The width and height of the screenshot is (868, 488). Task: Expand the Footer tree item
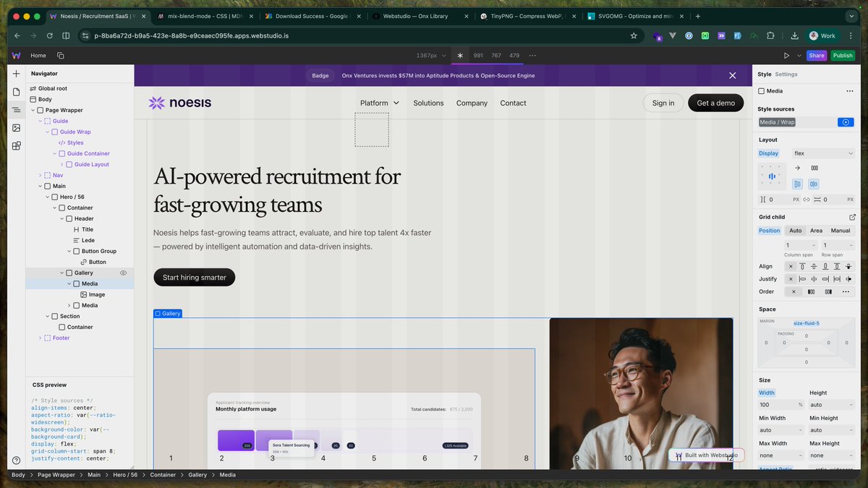pyautogui.click(x=40, y=338)
